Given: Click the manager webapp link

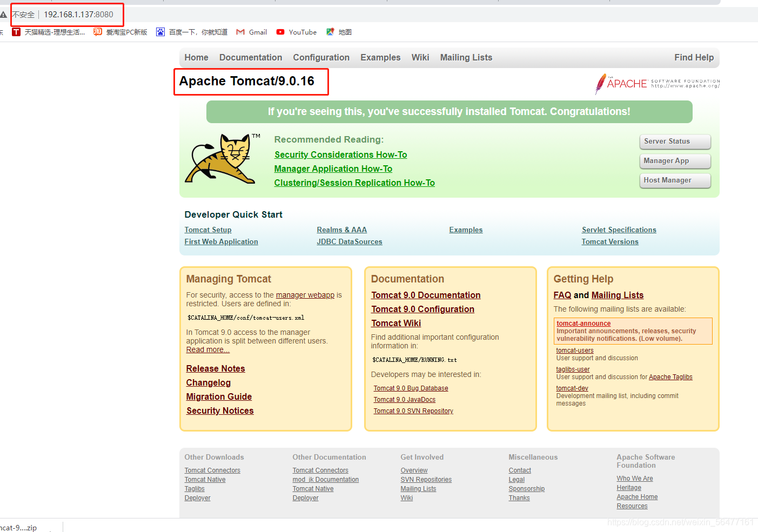Looking at the screenshot, I should (x=305, y=295).
